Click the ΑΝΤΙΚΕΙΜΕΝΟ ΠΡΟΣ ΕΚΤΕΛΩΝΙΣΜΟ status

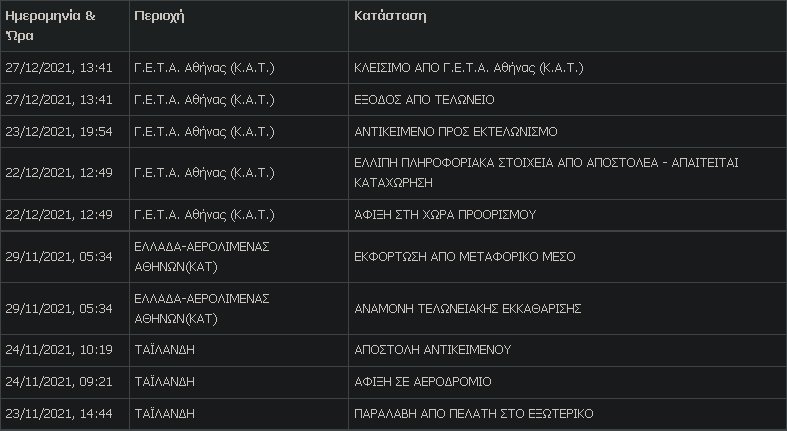(x=456, y=132)
